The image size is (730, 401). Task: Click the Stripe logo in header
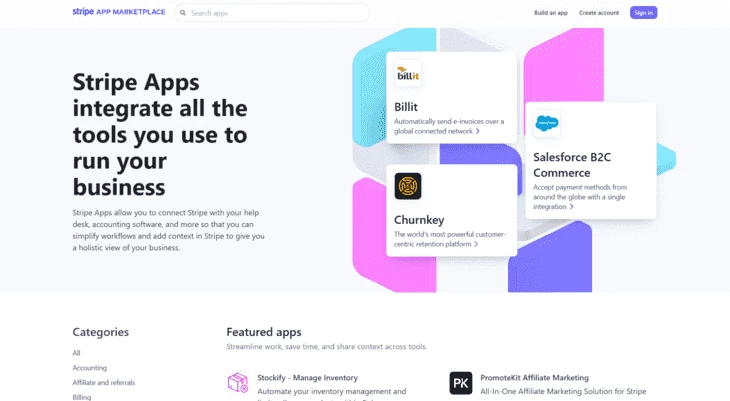coord(83,12)
